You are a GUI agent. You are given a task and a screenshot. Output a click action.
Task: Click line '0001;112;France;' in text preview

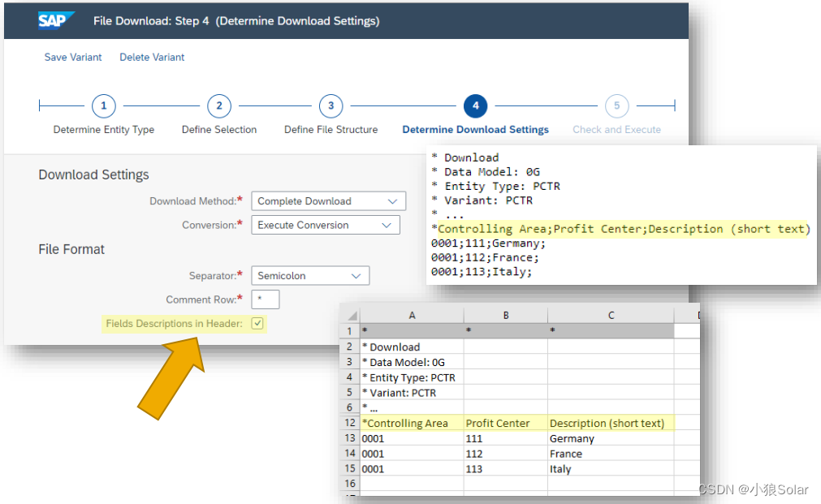[x=485, y=257]
